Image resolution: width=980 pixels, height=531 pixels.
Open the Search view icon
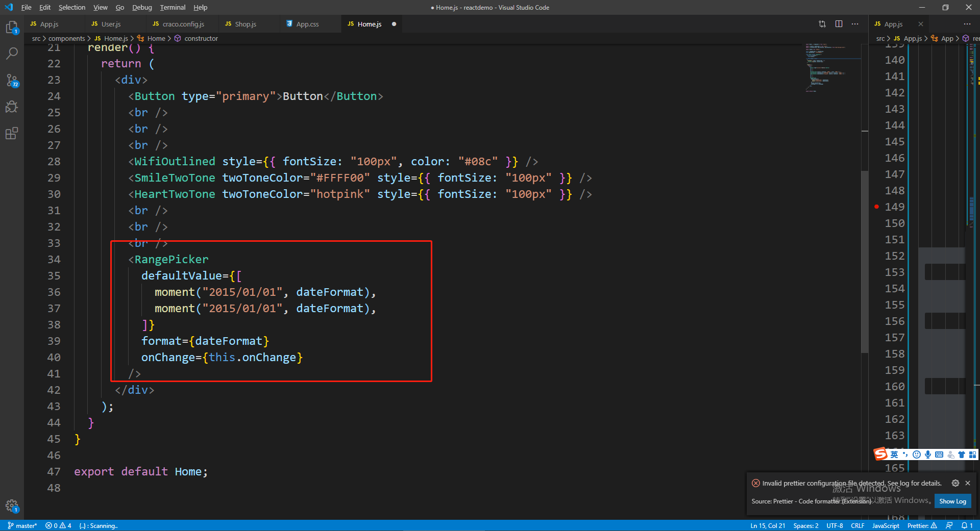pos(12,54)
